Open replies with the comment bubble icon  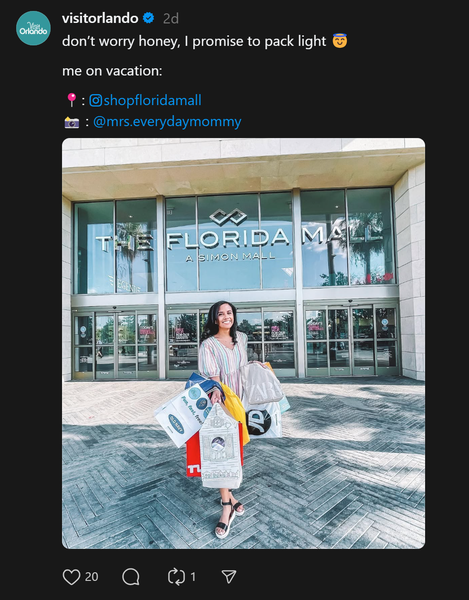pos(131,577)
